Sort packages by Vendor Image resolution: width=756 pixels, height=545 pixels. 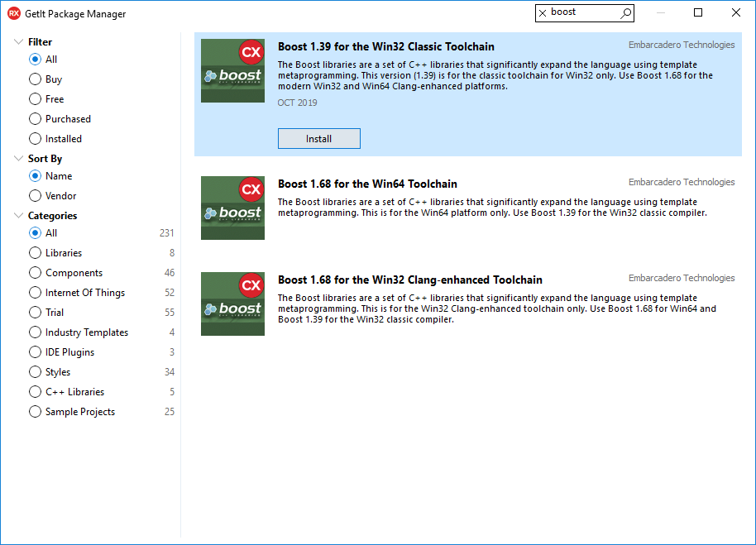tap(35, 196)
